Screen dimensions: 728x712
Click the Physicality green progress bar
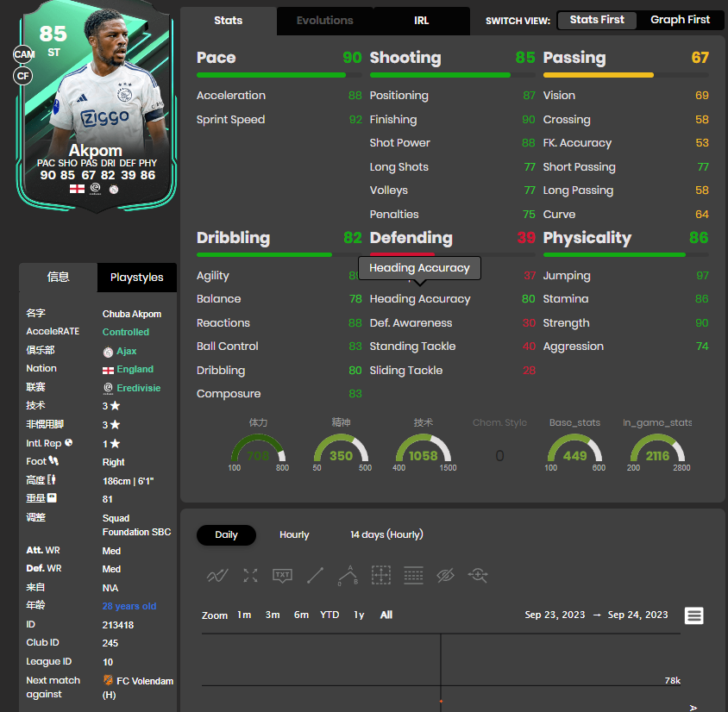tap(614, 254)
